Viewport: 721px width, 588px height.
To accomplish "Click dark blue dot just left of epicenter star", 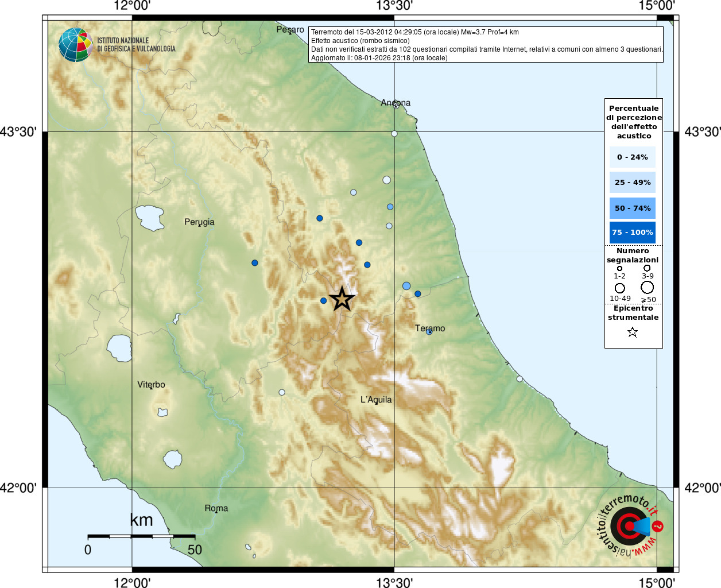I will coord(323,300).
